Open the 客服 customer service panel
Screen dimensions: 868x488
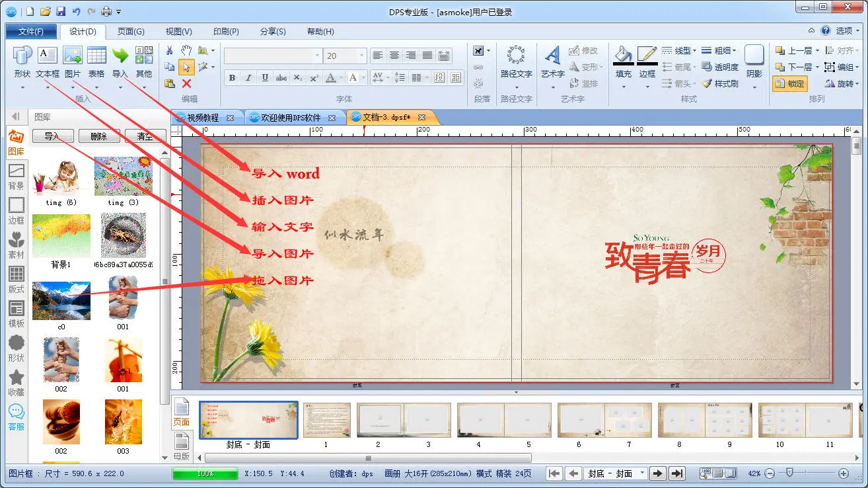17,417
